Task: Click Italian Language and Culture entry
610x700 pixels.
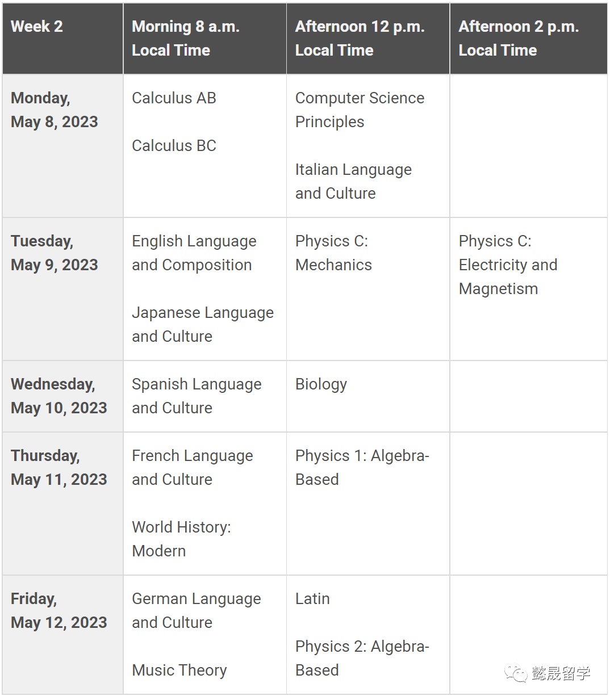Action: [353, 181]
